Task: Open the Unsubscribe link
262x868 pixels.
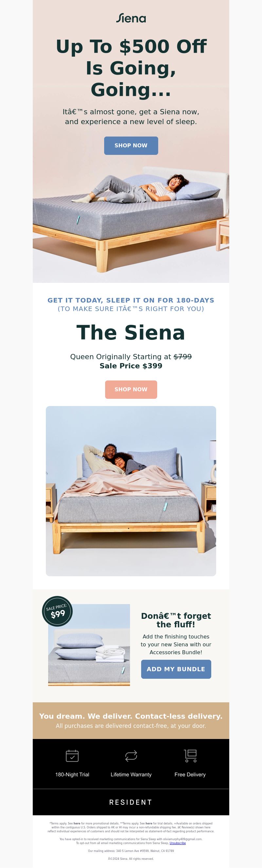Action: click(x=178, y=843)
